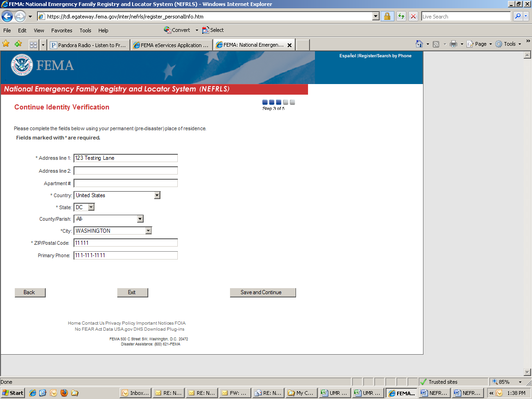Expand hidden system tray icons chevron
The height and width of the screenshot is (399, 532).
coord(491,393)
